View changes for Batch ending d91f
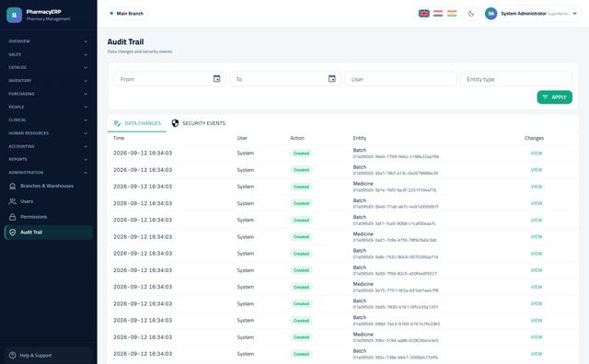 (536, 203)
